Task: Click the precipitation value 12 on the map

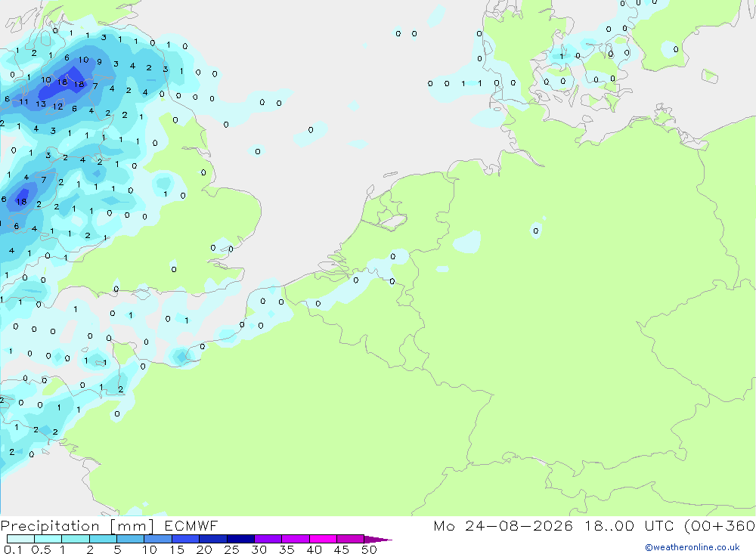Action: [x=58, y=107]
